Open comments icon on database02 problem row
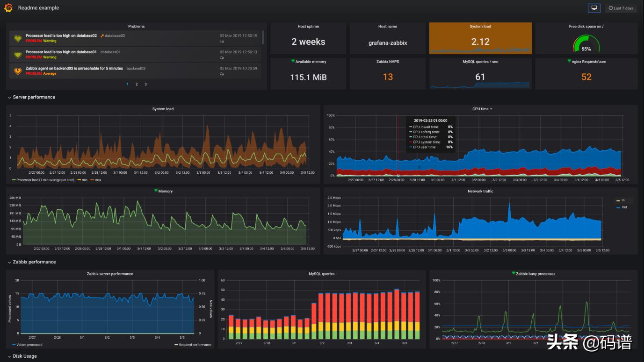Image resolution: width=644 pixels, height=362 pixels. [222, 41]
